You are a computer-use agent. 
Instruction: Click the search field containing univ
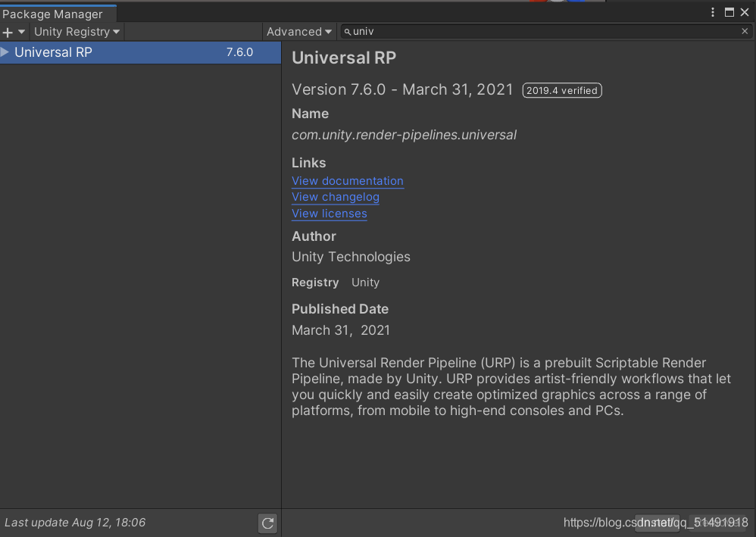point(545,31)
